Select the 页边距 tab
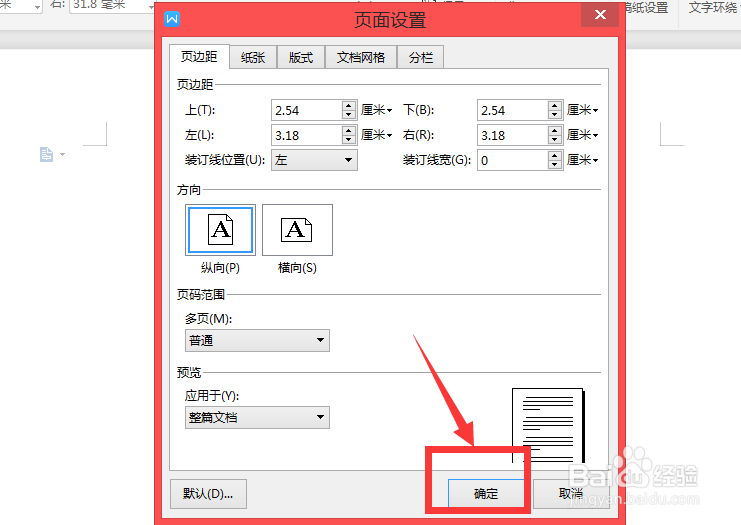 click(x=199, y=57)
